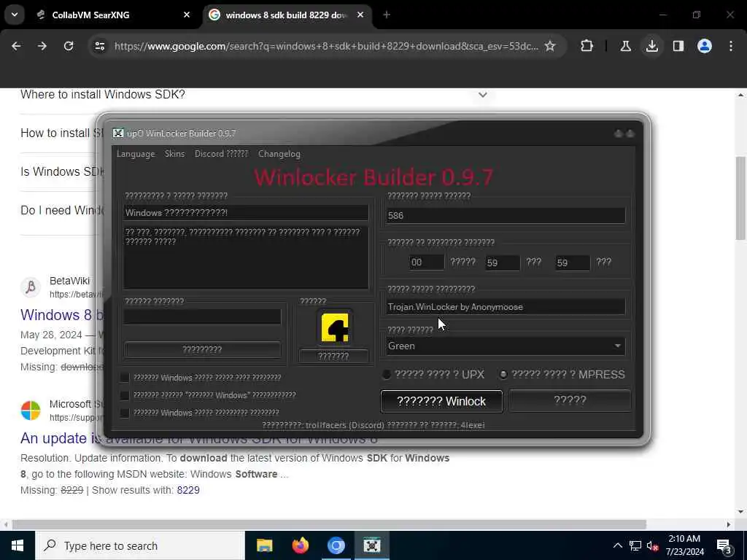The height and width of the screenshot is (560, 747).
Task: Click the first 59 time field
Action: 502,262
